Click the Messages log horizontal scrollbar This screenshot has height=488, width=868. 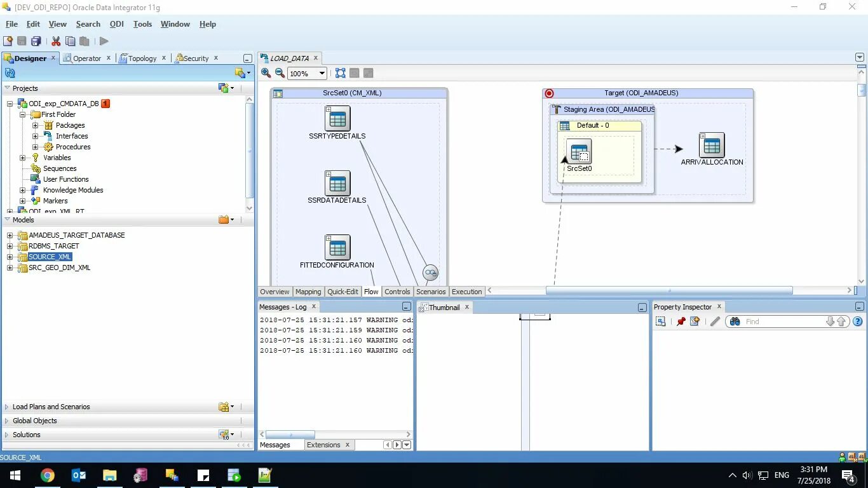tap(290, 435)
